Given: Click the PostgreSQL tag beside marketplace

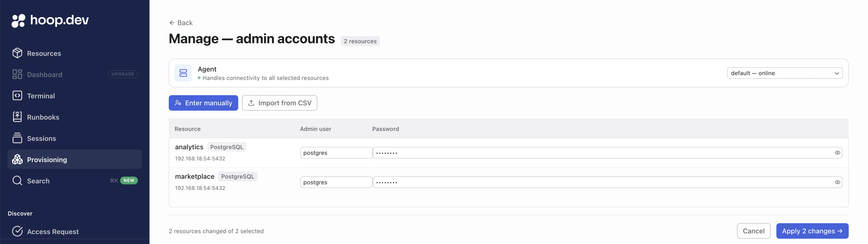Looking at the screenshot, I should (238, 177).
